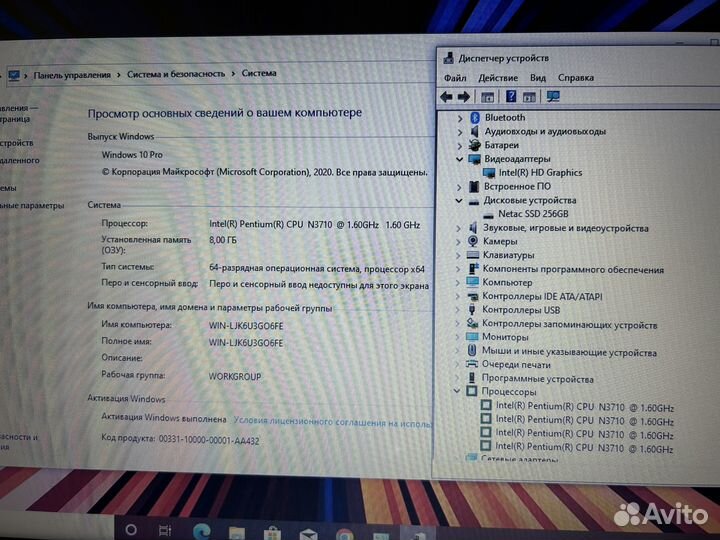Screen dimensions: 720x540
Task: Open Cortana circle on the taskbar
Action: (x=131, y=529)
